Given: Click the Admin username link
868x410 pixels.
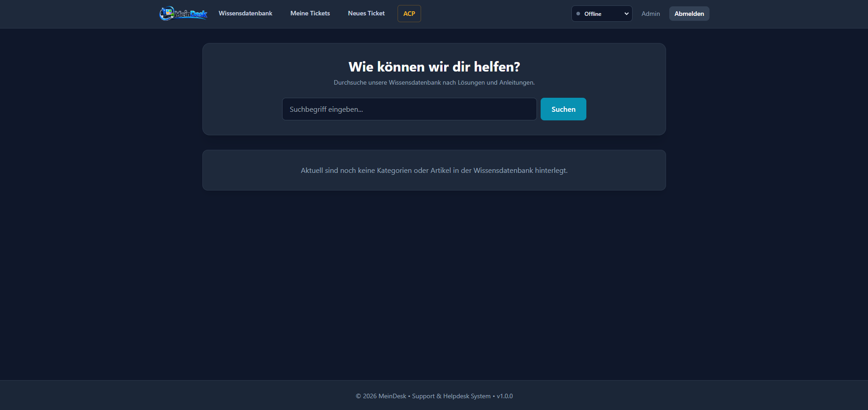Looking at the screenshot, I should tap(651, 14).
